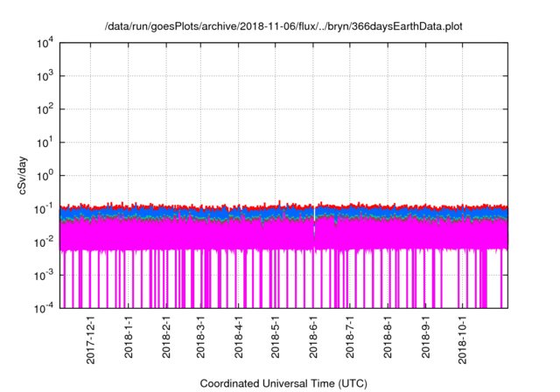Select the 2018-9-1 x-axis date label
Viewport: 560px width, 392px height.
click(426, 337)
